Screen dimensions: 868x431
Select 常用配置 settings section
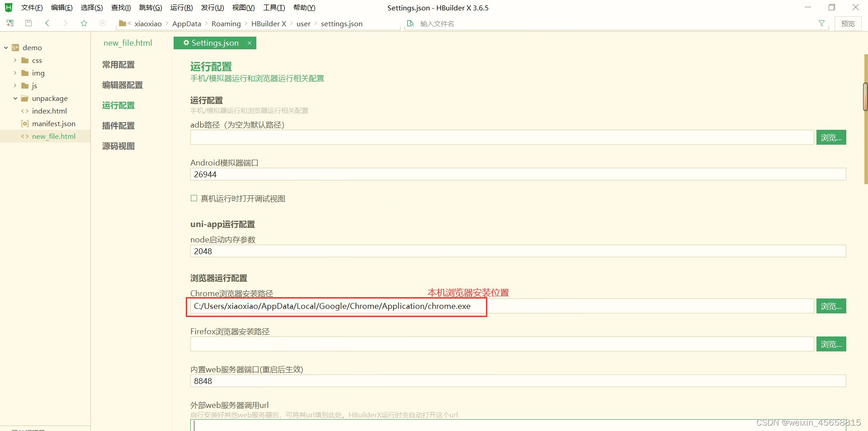click(118, 65)
